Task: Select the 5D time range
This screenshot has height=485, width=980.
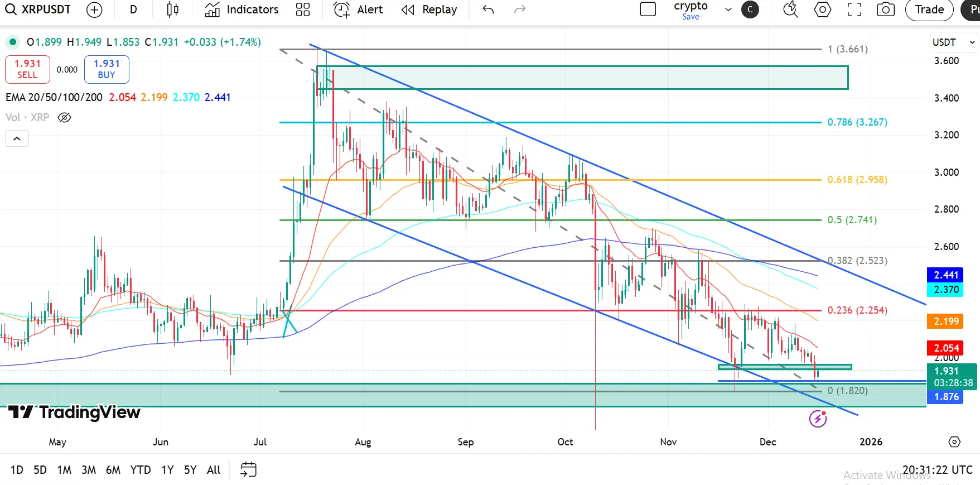Action: [x=40, y=470]
